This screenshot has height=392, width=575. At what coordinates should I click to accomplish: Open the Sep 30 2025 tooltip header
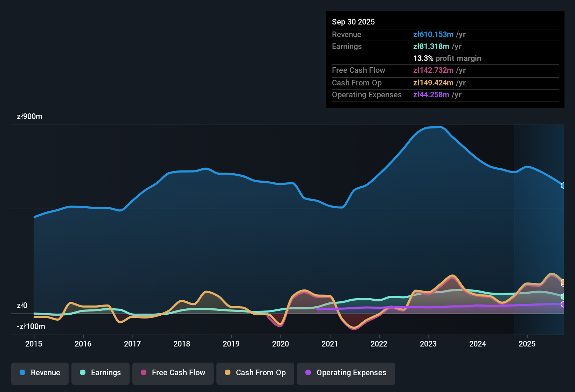tap(353, 22)
